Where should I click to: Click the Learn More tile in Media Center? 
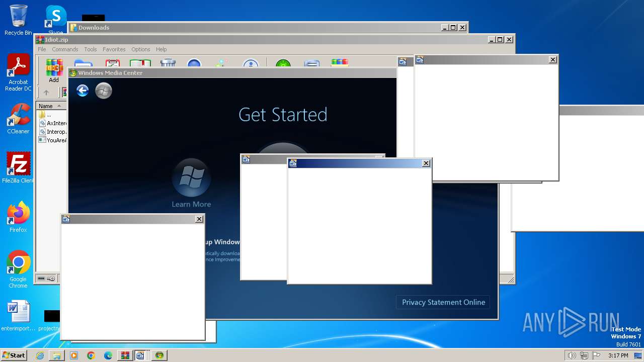click(x=191, y=183)
